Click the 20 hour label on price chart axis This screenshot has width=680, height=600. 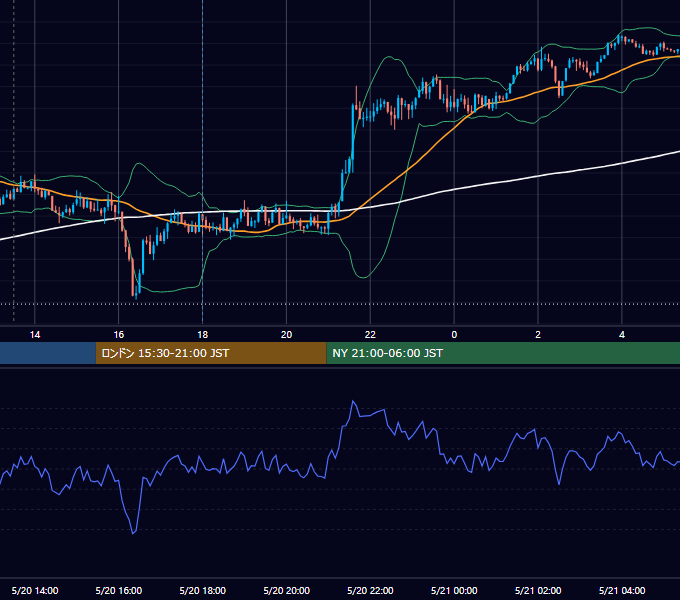[286, 335]
